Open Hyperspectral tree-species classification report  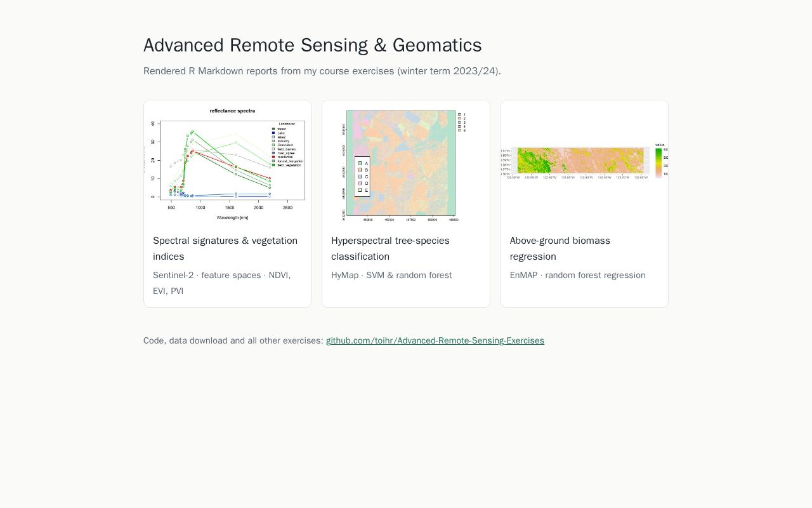390,248
